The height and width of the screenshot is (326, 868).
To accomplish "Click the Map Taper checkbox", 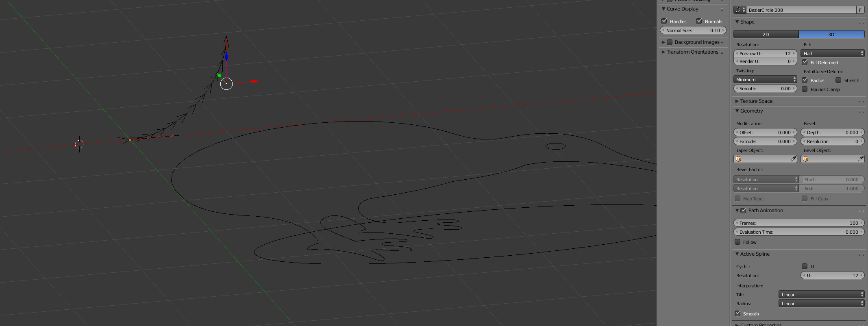I will pos(737,198).
